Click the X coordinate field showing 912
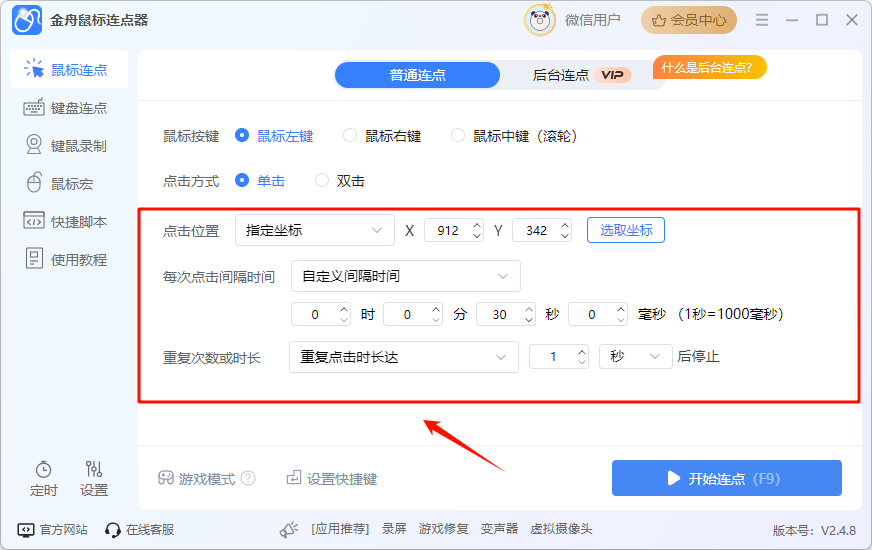The height and width of the screenshot is (550, 872). point(448,230)
